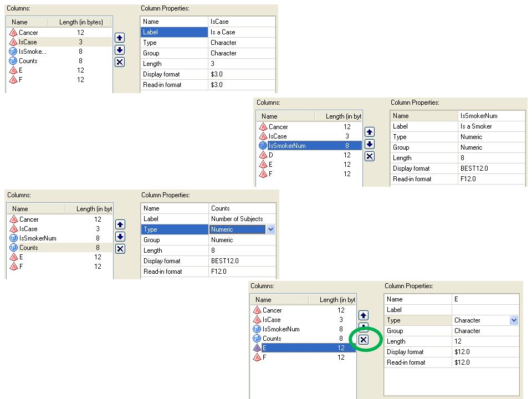Click the $3.0 Read-in format value
This screenshot has height=399, width=532.
point(241,85)
